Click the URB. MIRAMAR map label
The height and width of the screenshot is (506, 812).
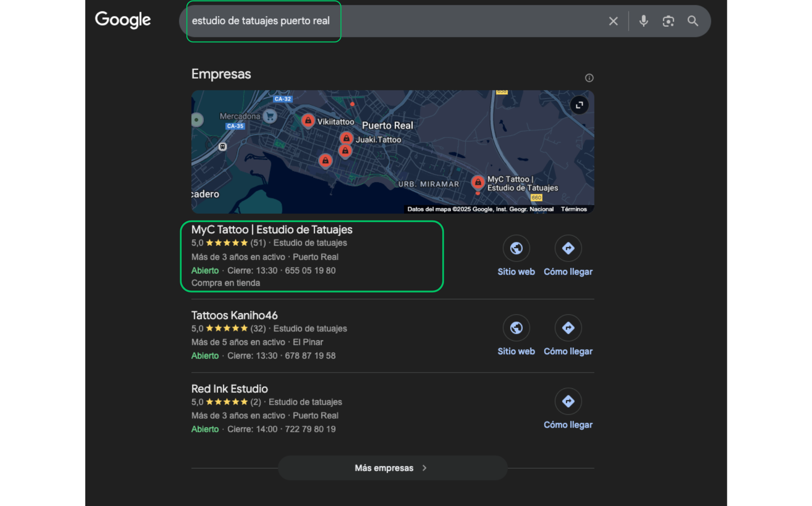428,184
